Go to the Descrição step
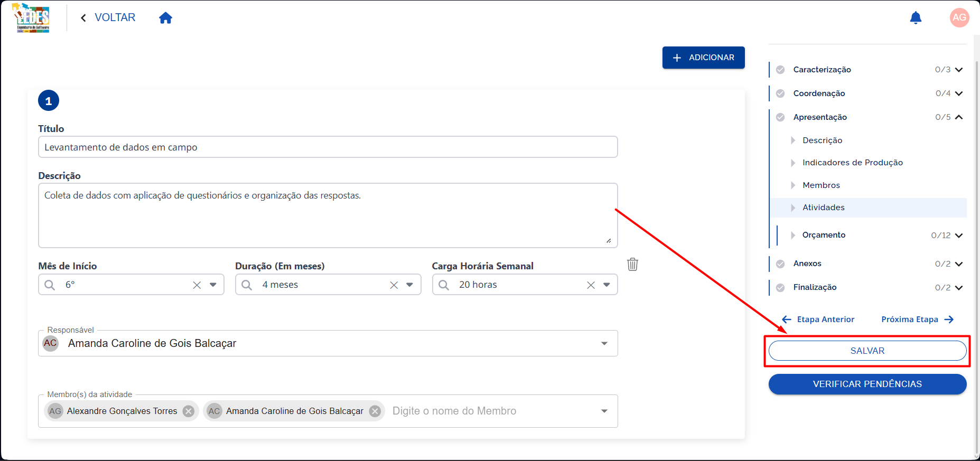 (822, 140)
